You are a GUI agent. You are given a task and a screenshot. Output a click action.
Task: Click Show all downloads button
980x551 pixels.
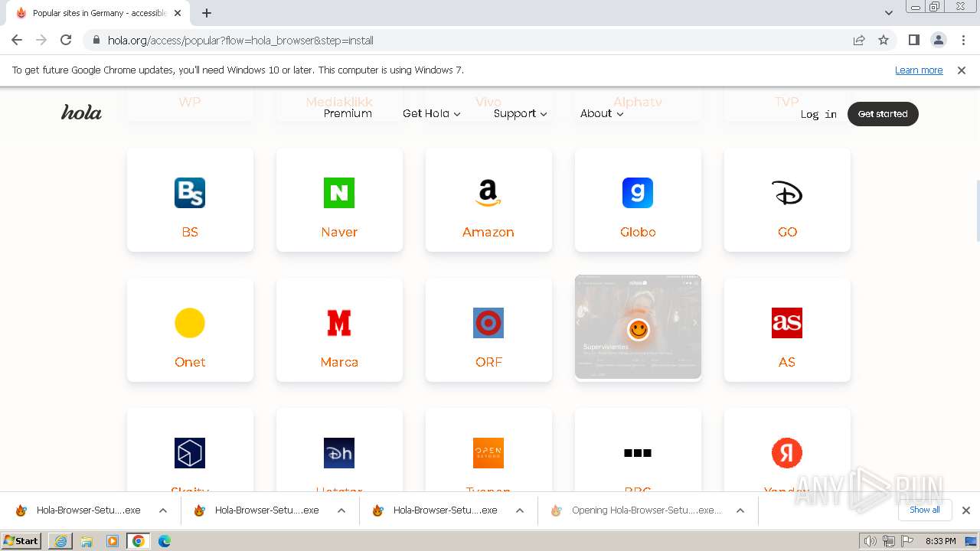pos(925,510)
